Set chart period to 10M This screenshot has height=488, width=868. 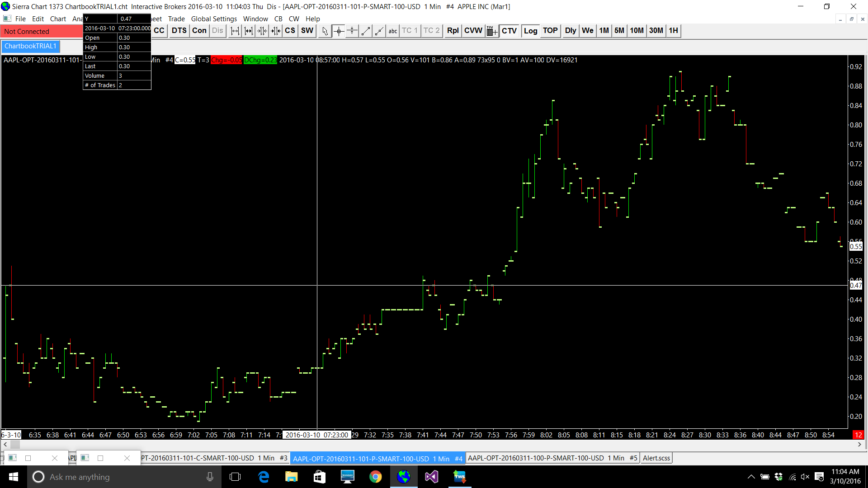(637, 31)
